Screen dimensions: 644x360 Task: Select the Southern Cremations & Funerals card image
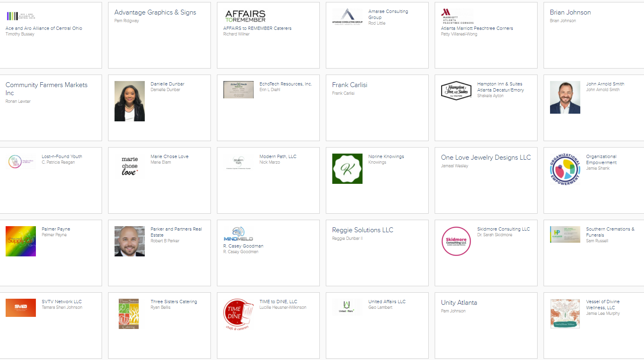565,234
